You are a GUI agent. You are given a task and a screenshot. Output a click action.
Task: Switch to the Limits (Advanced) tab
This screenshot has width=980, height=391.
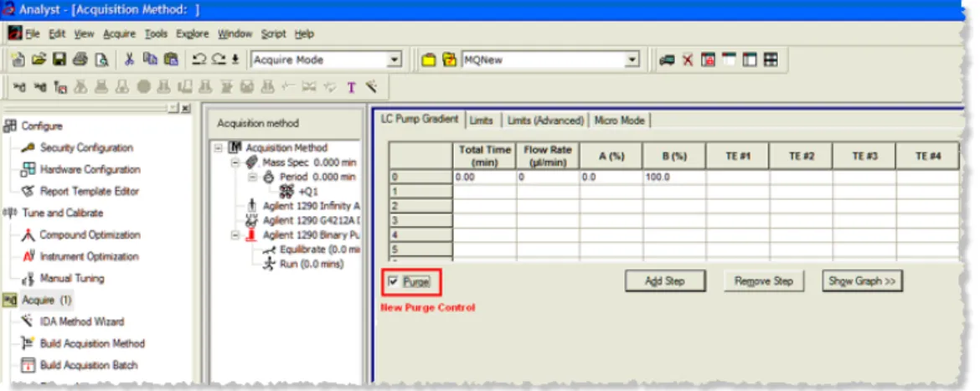click(545, 120)
